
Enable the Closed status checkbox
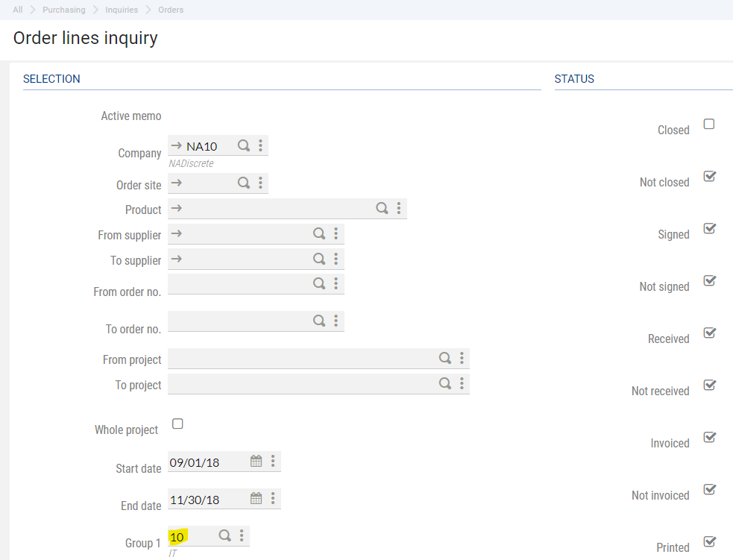[709, 124]
